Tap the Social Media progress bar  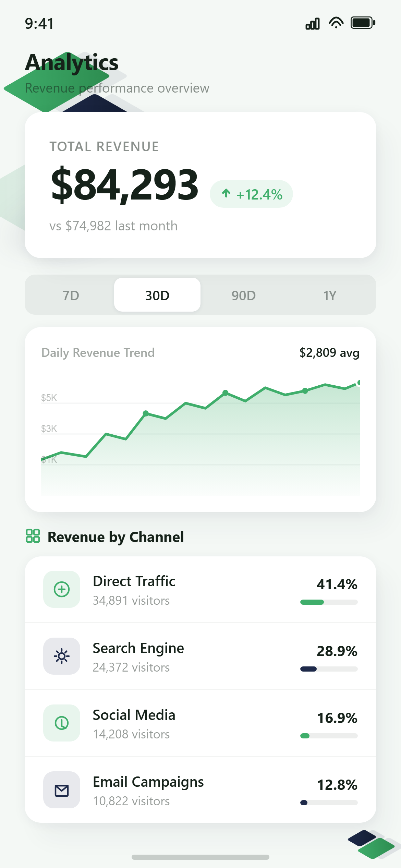pos(329,736)
